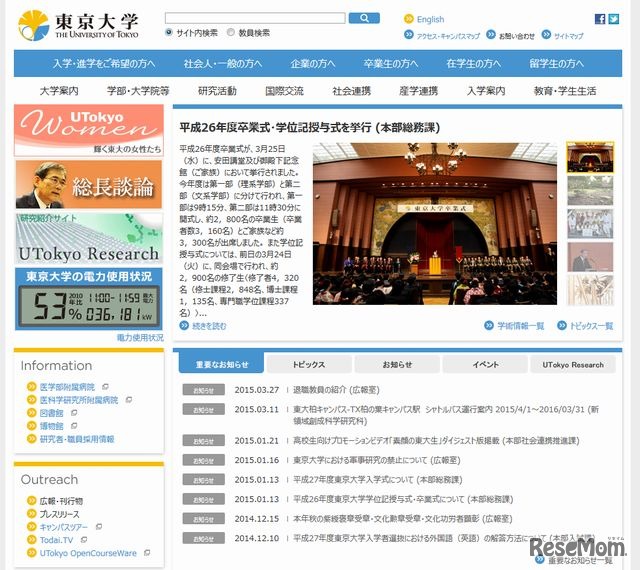This screenshot has height=570, width=640.
Task: Open プレスリリース link
Action: pyautogui.click(x=60, y=514)
